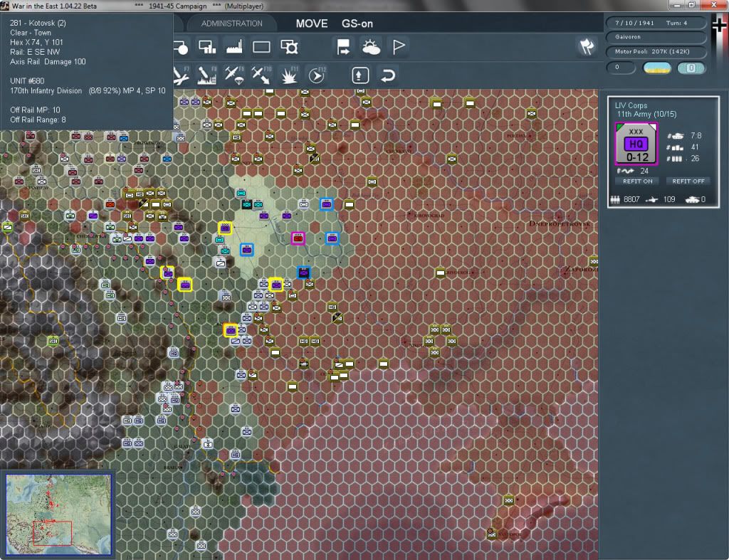Select the magenta-highlighted red unit on map

(x=298, y=238)
